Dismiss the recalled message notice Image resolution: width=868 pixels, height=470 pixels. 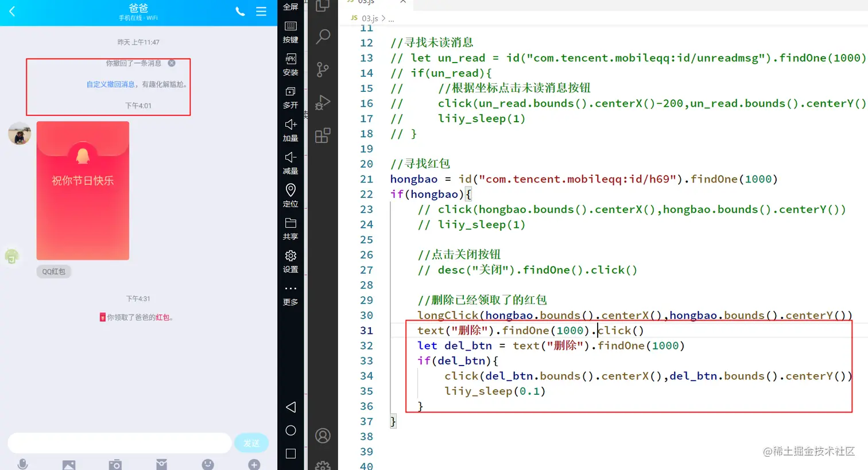point(172,63)
